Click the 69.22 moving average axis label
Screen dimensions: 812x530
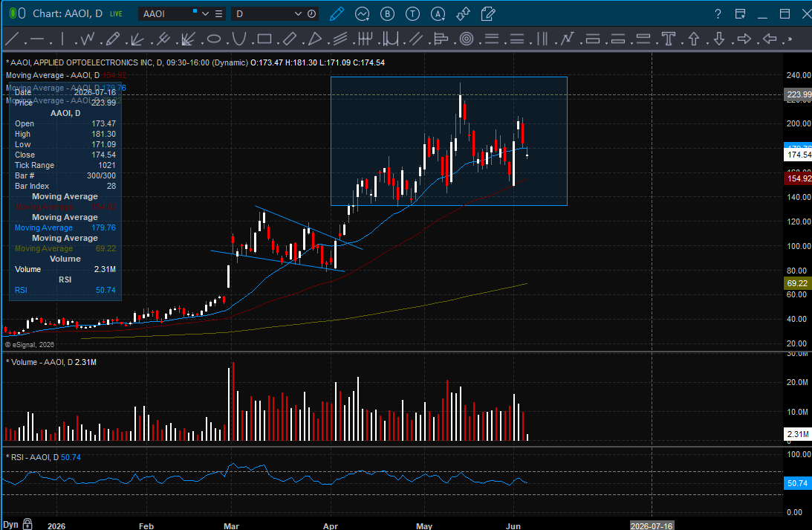(x=797, y=283)
